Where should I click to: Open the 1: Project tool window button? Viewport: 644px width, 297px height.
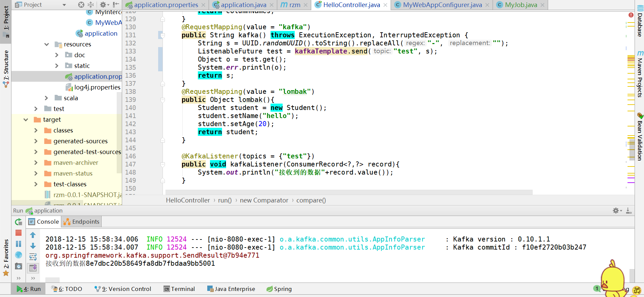coord(6,21)
